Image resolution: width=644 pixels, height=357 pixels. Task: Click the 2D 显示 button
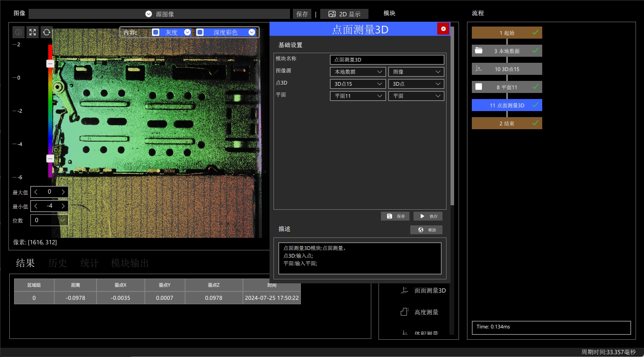click(344, 14)
